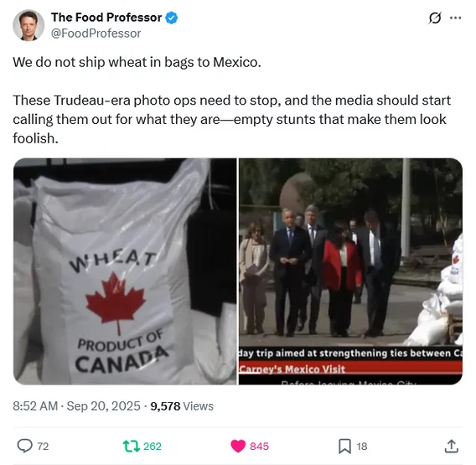Image resolution: width=476 pixels, height=465 pixels.
Task: Show the 72 replies count
Action: pyautogui.click(x=43, y=447)
